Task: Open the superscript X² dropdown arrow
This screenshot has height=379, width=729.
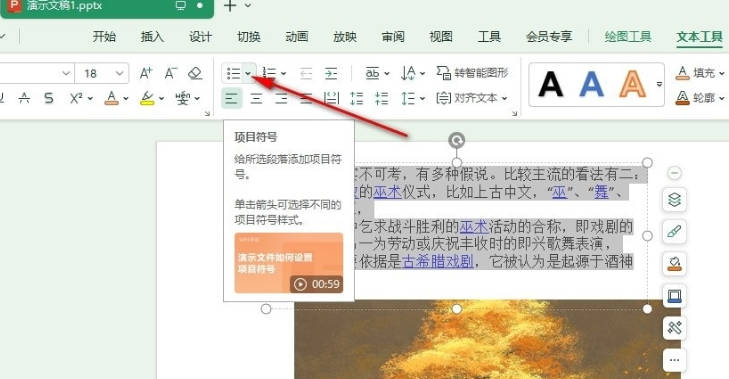Action: 90,99
